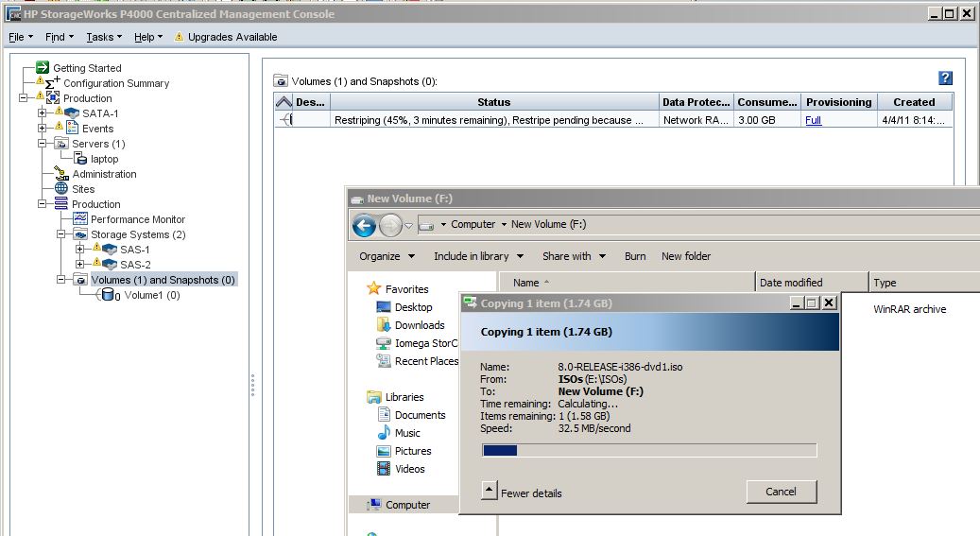Click the Administration icon
980x536 pixels.
tap(61, 173)
